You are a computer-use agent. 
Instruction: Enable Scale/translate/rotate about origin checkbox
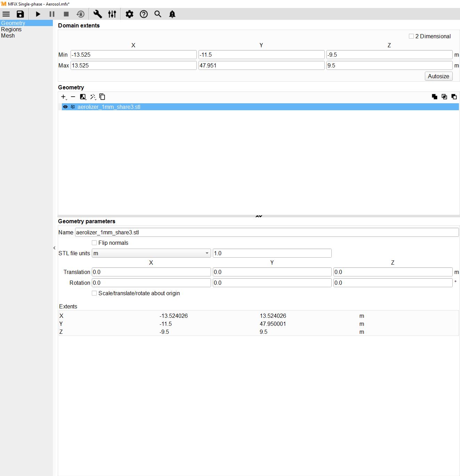[x=94, y=293]
